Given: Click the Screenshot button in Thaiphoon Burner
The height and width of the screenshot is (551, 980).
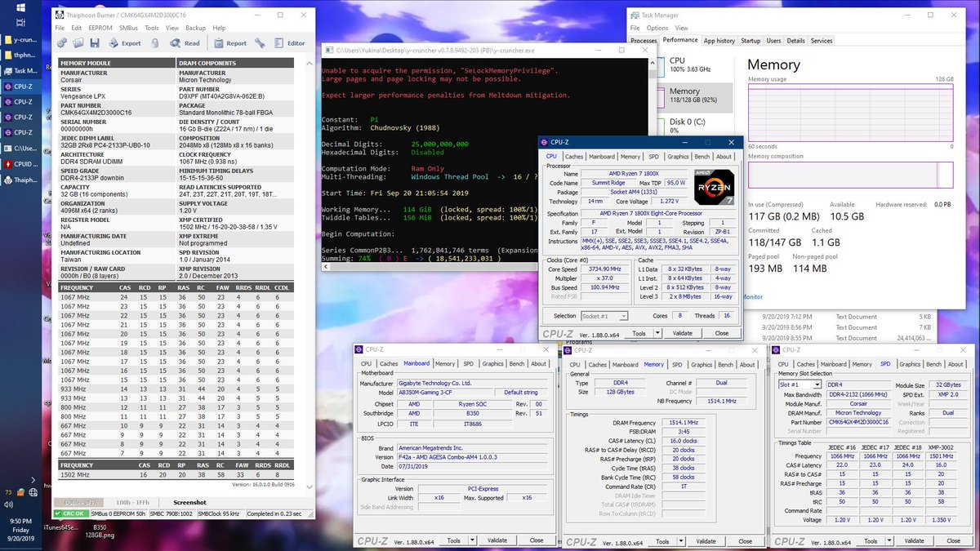Looking at the screenshot, I should click(x=189, y=502).
